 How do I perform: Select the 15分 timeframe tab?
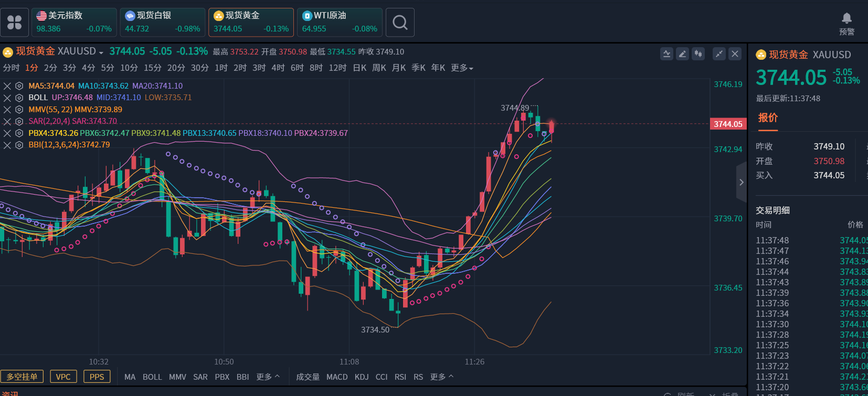click(153, 68)
